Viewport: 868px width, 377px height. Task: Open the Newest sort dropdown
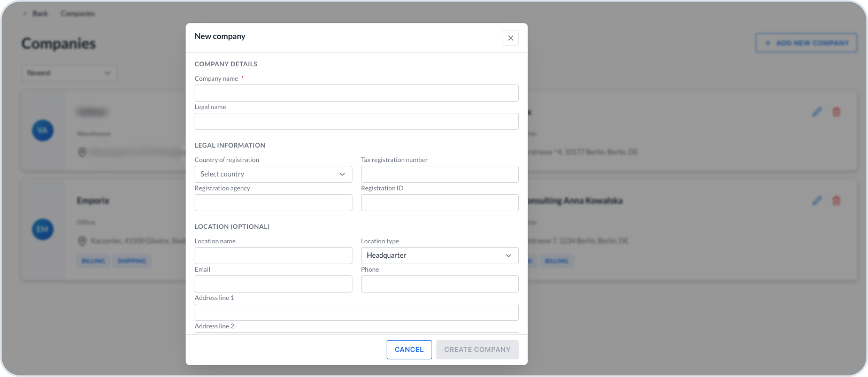pos(70,73)
